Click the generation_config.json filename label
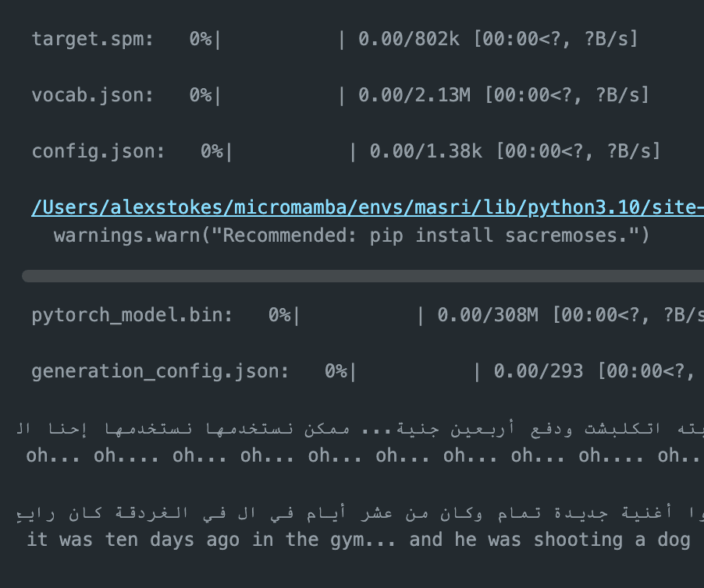 coord(160,371)
